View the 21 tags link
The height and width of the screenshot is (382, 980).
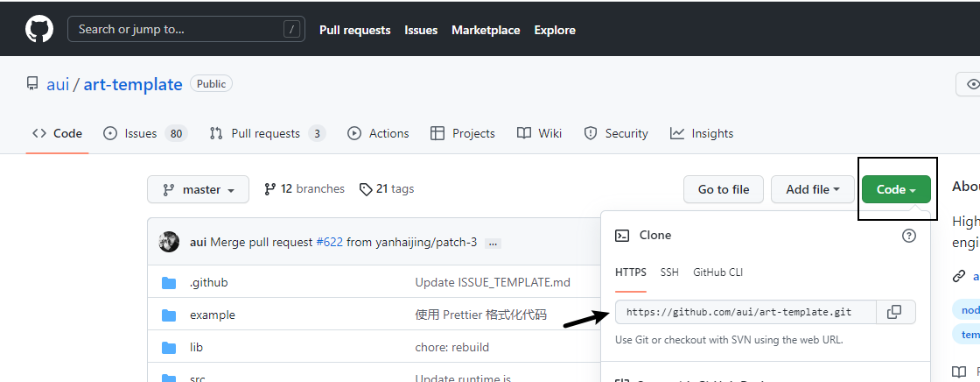[x=387, y=188]
